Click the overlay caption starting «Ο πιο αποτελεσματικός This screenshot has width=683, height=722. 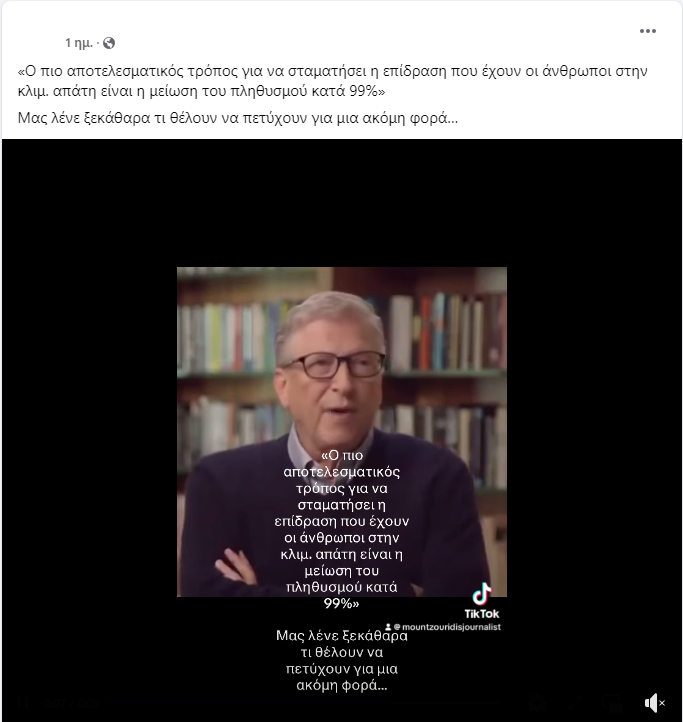click(x=341, y=530)
